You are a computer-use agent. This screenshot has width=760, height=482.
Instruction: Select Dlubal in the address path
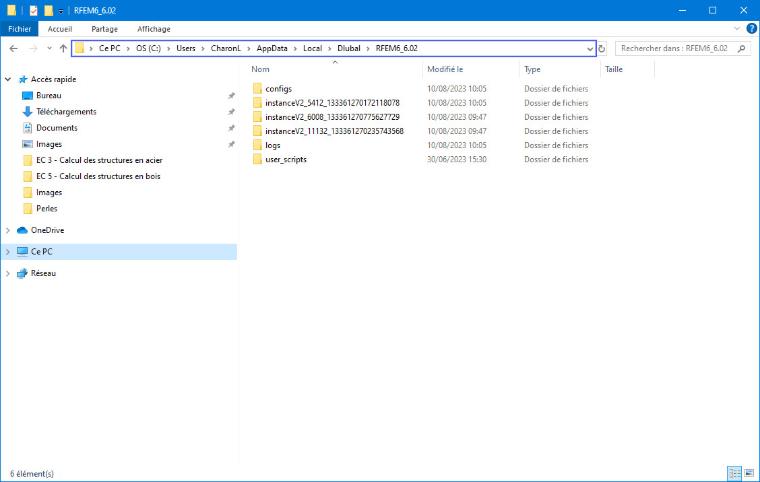[x=349, y=48]
